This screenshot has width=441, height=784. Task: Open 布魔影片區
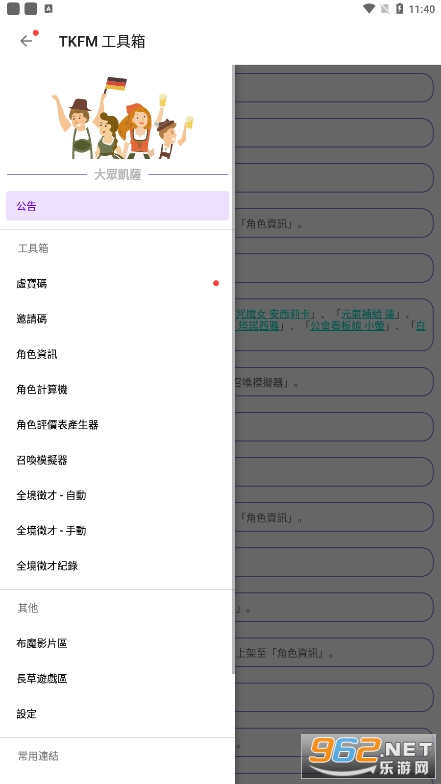(118, 643)
